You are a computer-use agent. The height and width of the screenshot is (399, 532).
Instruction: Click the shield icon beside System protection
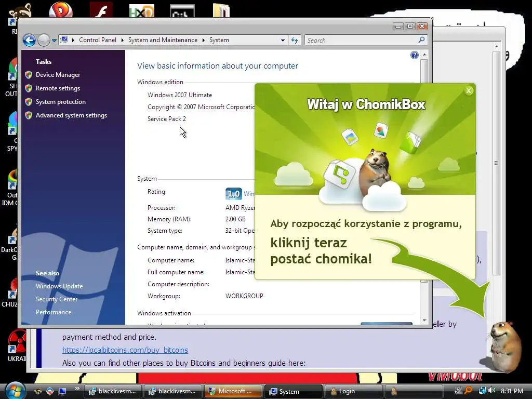tap(29, 102)
